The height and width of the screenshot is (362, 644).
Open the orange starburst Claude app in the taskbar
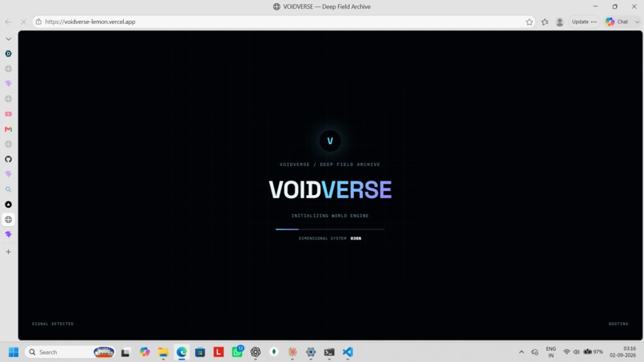pos(292,352)
